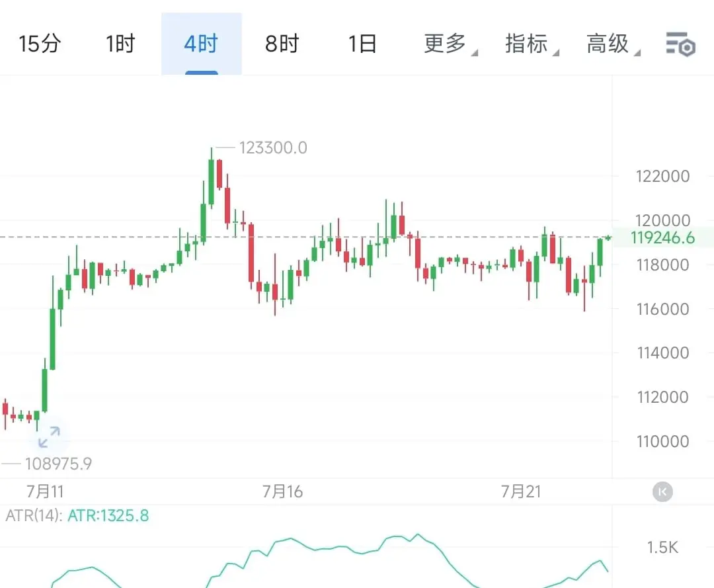The width and height of the screenshot is (714, 588).
Task: Click the 108975.9 low price marker
Action: click(x=58, y=464)
